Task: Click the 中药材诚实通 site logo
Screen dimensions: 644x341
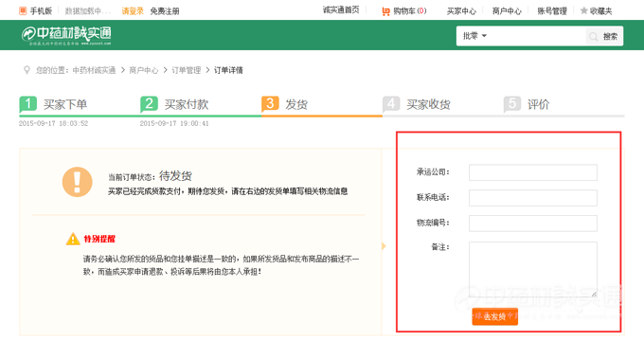Action: click(x=66, y=36)
